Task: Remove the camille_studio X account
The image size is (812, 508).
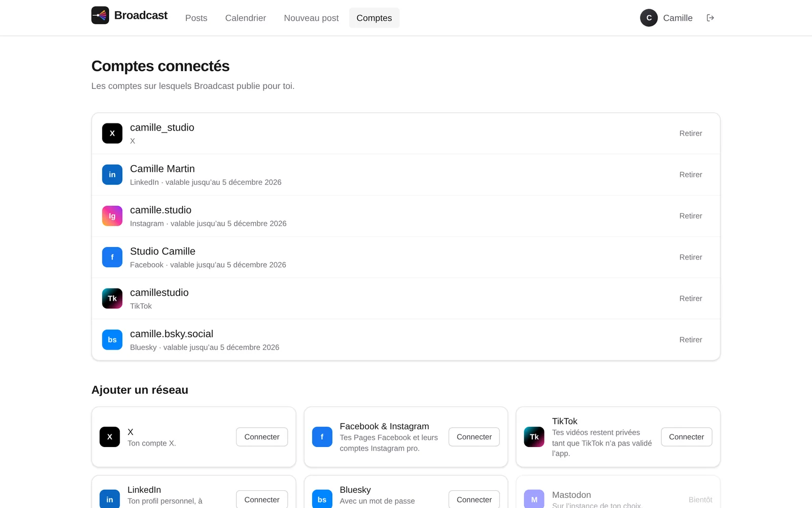Action: point(691,134)
